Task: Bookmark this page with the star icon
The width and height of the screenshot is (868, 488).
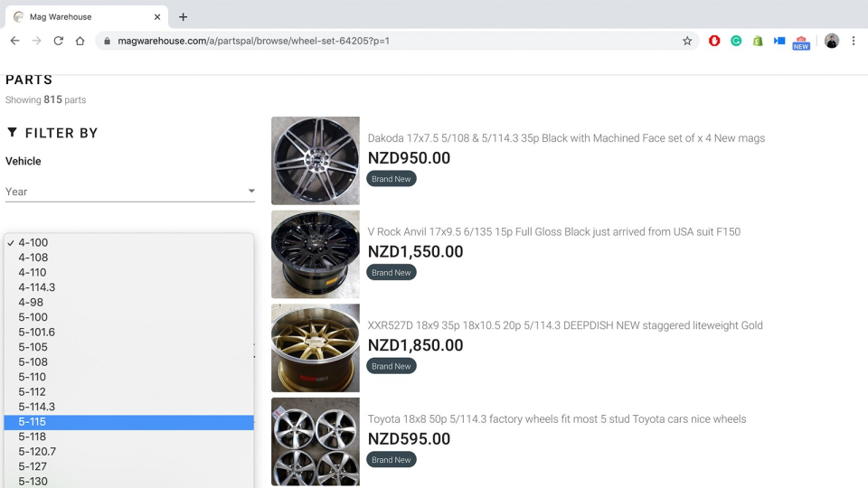Action: coord(687,41)
